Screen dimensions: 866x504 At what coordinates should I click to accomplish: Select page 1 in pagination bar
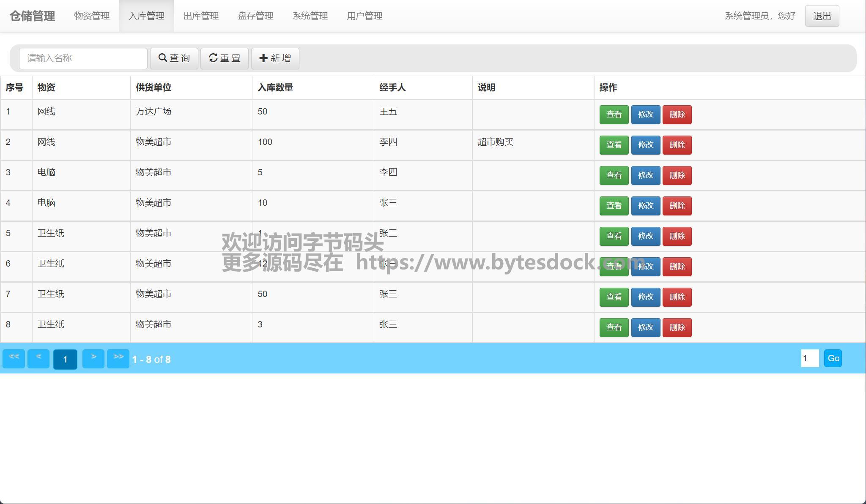click(65, 360)
